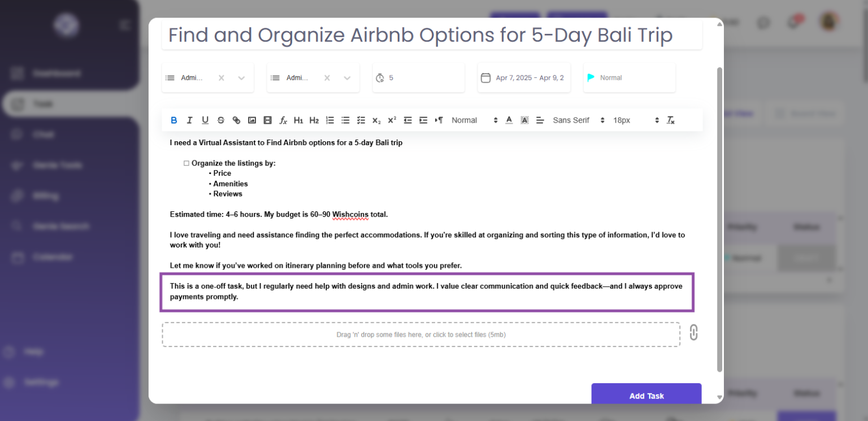Toggle underline formatting
Image resolution: width=868 pixels, height=421 pixels.
tap(205, 120)
